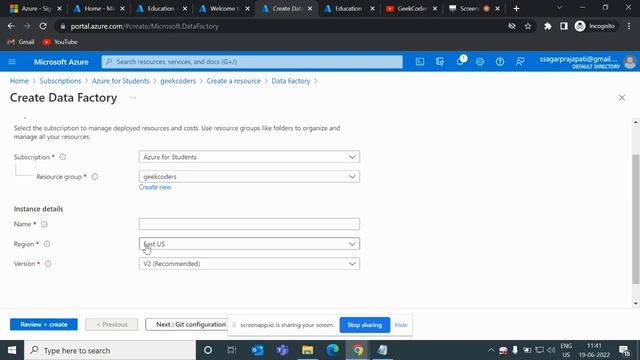The image size is (640, 360).
Task: Open the Gmail bookmark
Action: tap(21, 42)
